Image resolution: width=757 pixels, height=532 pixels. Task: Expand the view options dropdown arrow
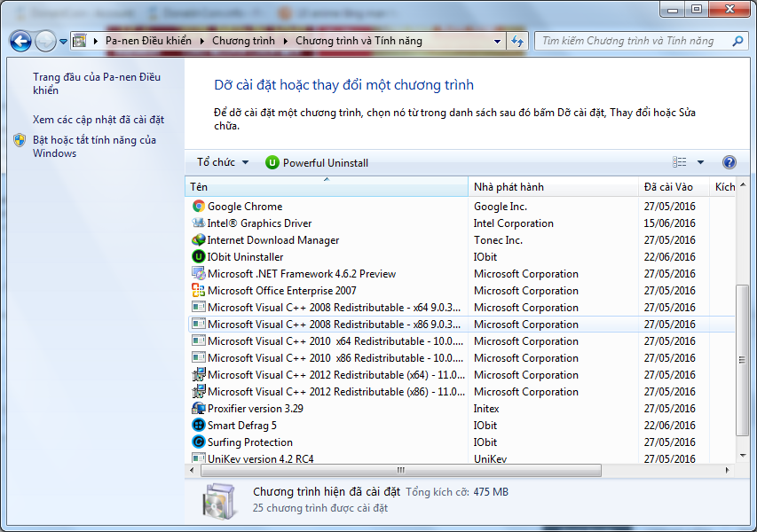point(700,162)
